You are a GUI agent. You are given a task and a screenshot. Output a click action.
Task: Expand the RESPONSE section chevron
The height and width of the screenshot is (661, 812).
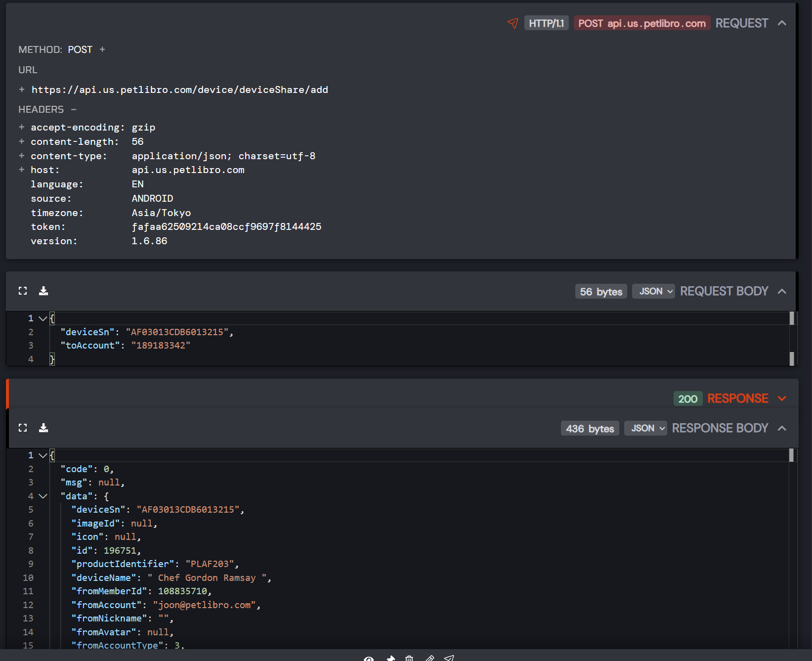click(782, 398)
